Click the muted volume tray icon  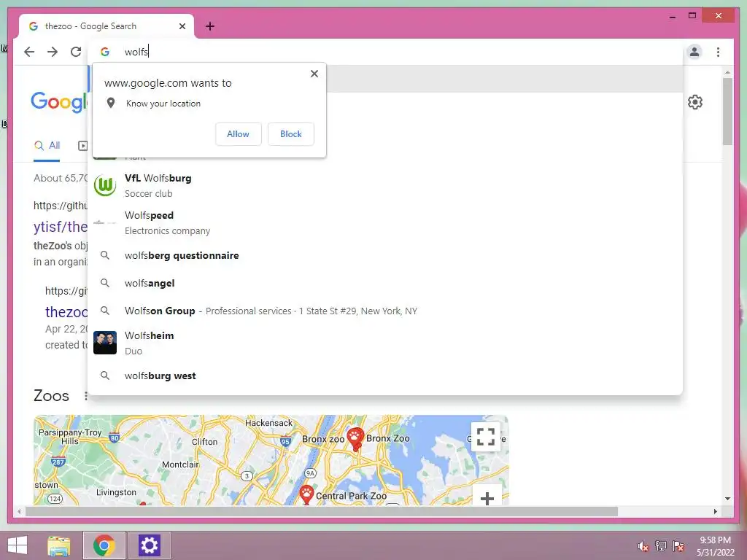tap(643, 546)
